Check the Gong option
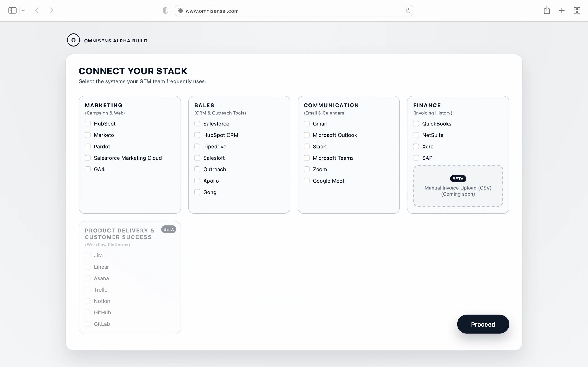588x367 pixels. [x=197, y=192]
